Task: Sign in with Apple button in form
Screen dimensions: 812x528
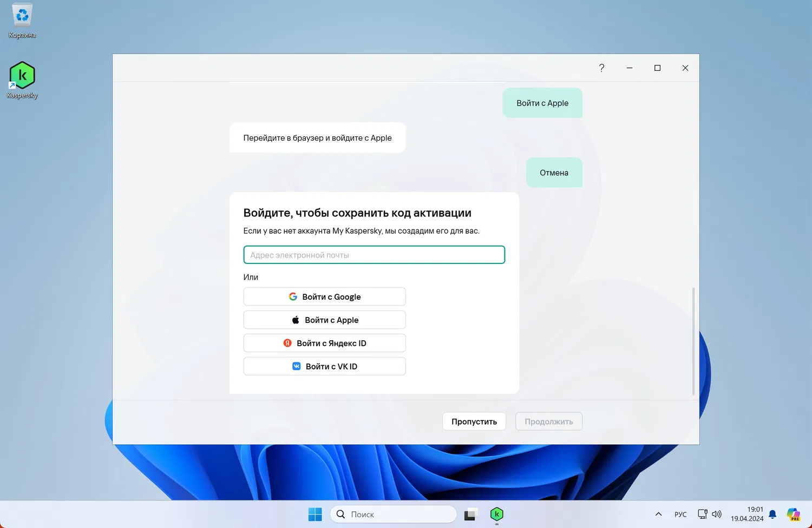Action: coord(325,320)
